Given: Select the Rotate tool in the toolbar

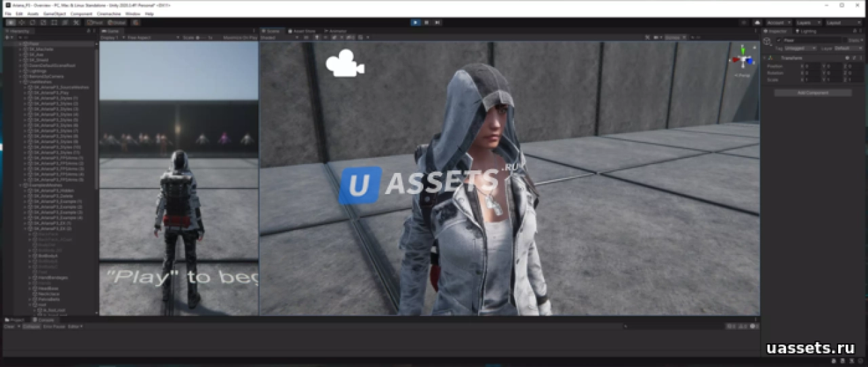Looking at the screenshot, I should tap(32, 22).
